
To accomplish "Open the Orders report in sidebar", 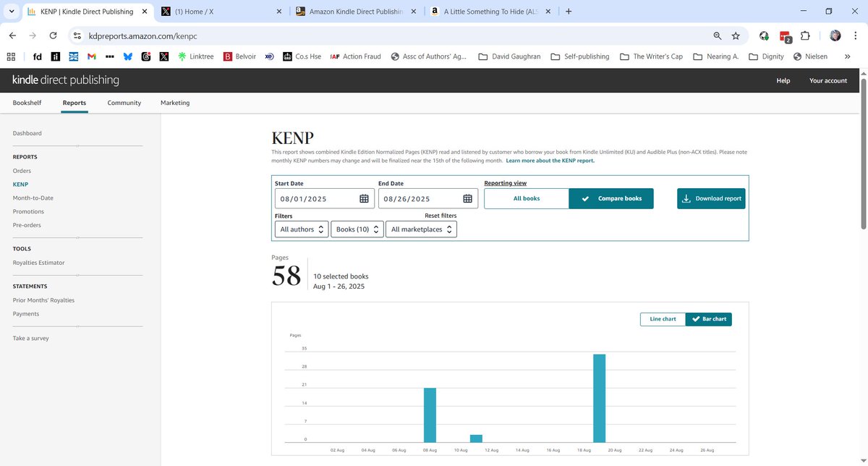I will click(x=22, y=171).
